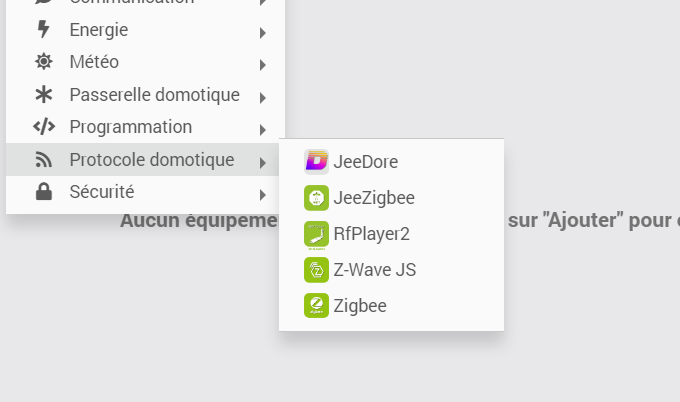
Task: Select the "Z-Wave JS" text entry
Action: tap(375, 270)
